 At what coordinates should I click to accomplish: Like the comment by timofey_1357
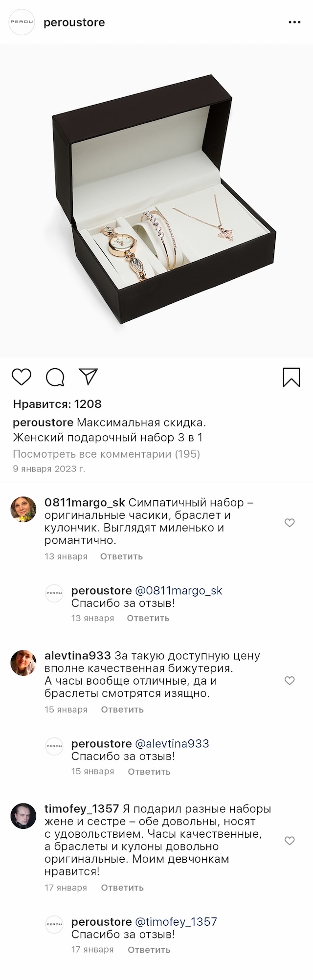290,841
